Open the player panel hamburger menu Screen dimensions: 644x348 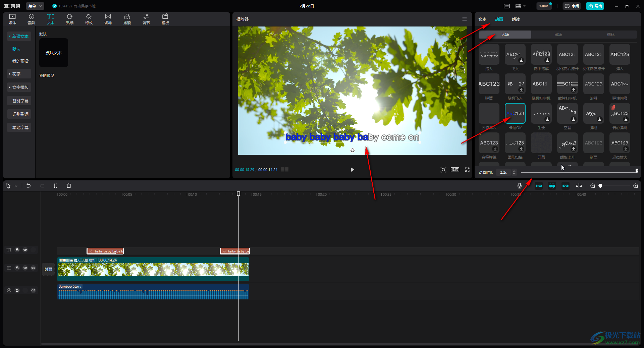pyautogui.click(x=465, y=19)
